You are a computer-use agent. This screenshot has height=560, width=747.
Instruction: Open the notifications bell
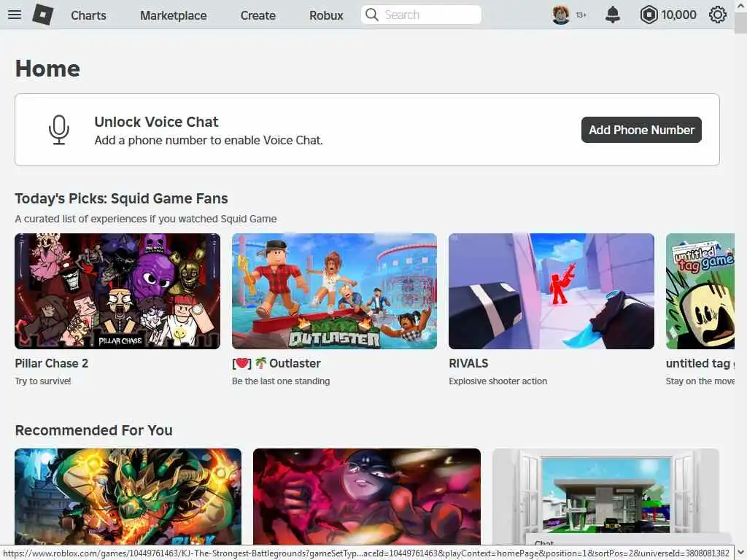tap(613, 15)
